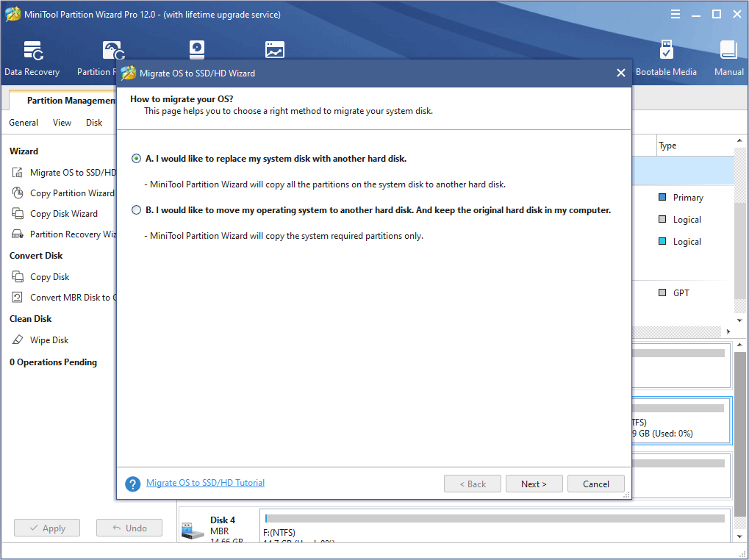
Task: Click the "How to migrate your OS?" heading
Action: click(x=182, y=99)
